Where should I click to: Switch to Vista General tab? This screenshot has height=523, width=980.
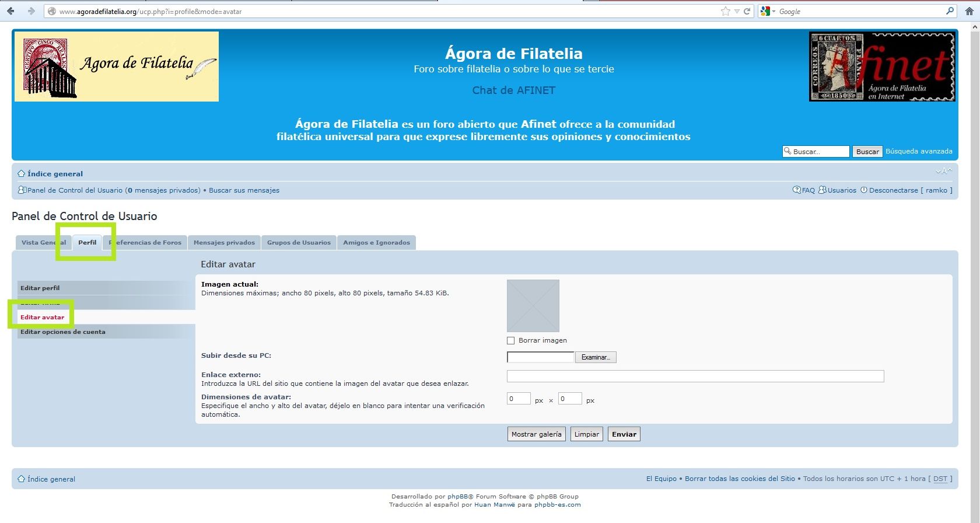44,242
